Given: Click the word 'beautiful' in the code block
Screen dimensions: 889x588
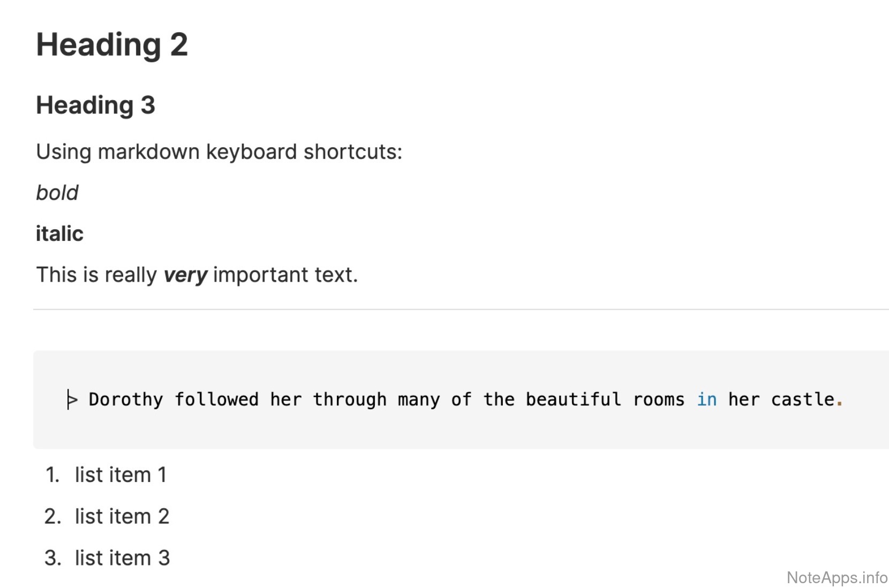Looking at the screenshot, I should pos(573,399).
